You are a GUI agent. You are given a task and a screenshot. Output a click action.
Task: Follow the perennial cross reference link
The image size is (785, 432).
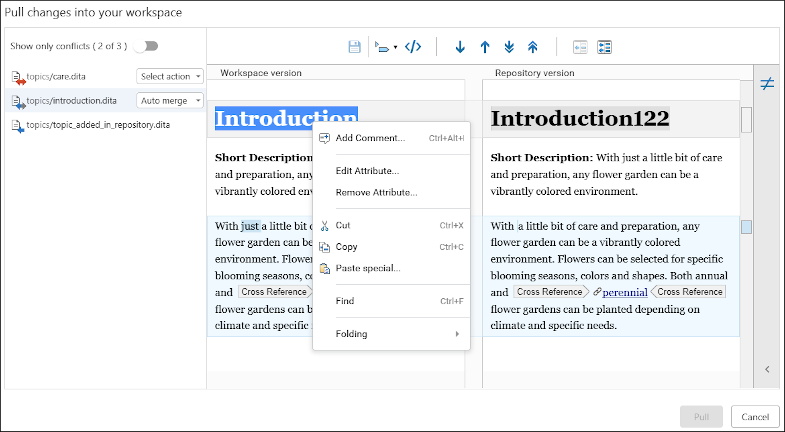coord(623,292)
